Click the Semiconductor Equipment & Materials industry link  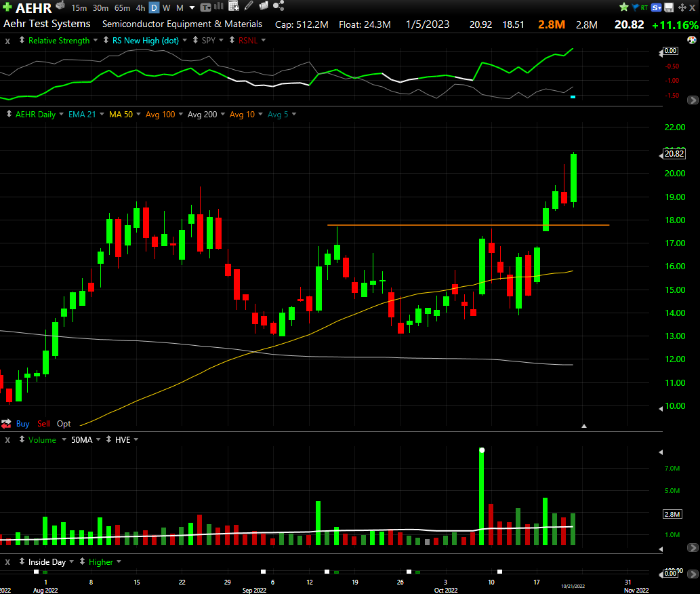tap(182, 24)
